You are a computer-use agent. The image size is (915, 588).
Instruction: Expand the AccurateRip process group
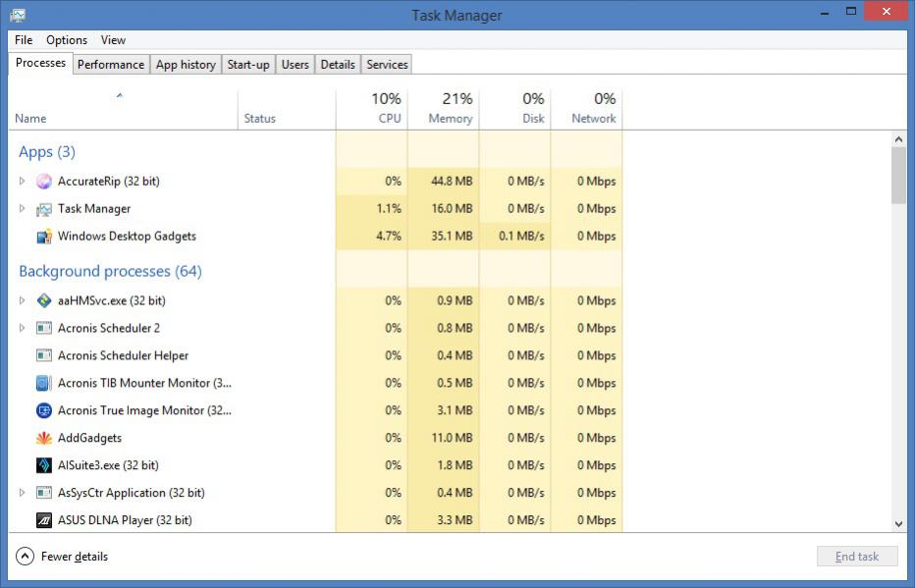(x=23, y=182)
